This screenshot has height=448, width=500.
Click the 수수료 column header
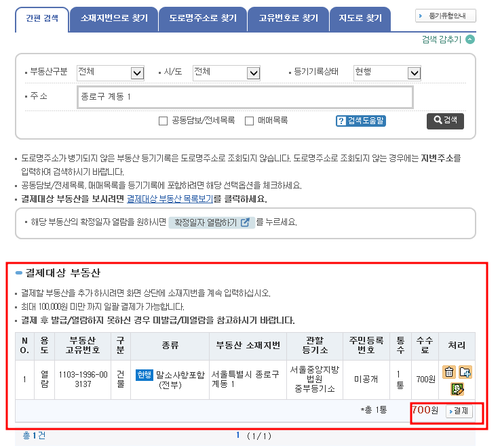click(425, 346)
